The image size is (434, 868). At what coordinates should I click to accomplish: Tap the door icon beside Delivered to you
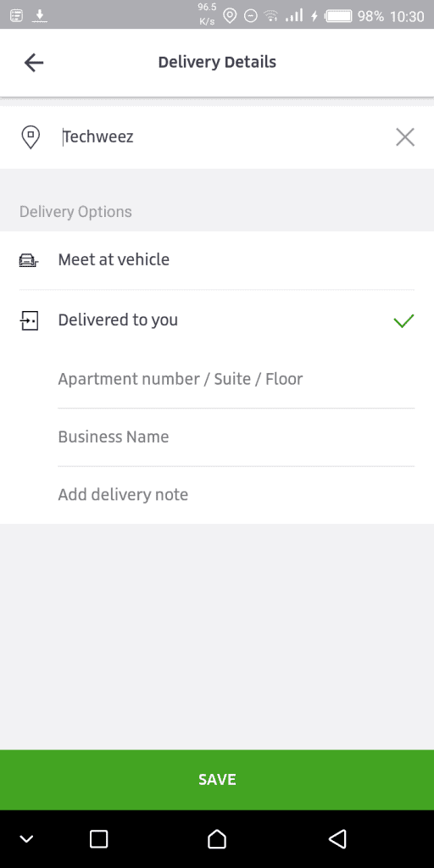[x=29, y=320]
